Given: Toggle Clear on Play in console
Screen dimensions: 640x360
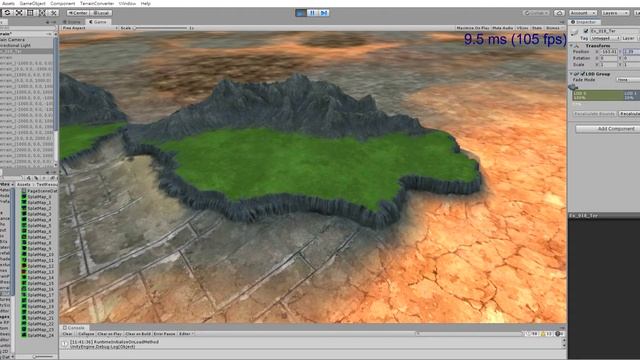Looking at the screenshot, I should (x=109, y=334).
